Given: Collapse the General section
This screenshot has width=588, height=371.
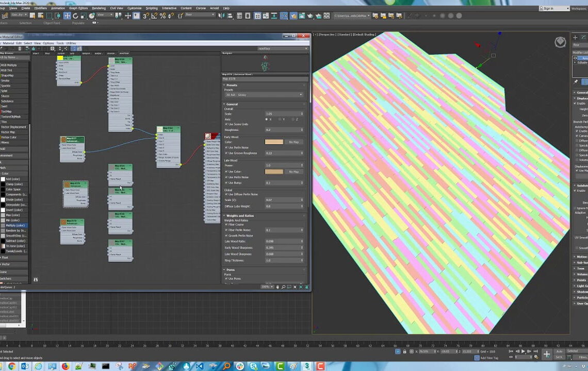Looking at the screenshot, I should pyautogui.click(x=225, y=104).
